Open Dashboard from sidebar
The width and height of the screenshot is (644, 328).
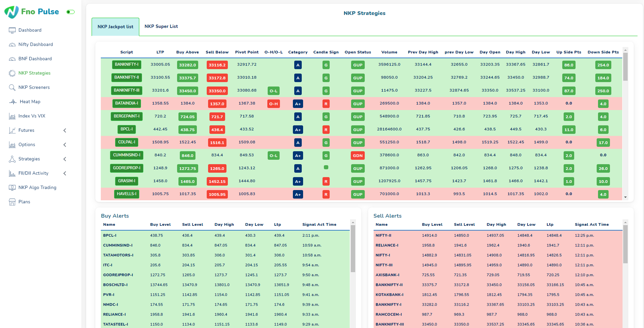tap(30, 30)
